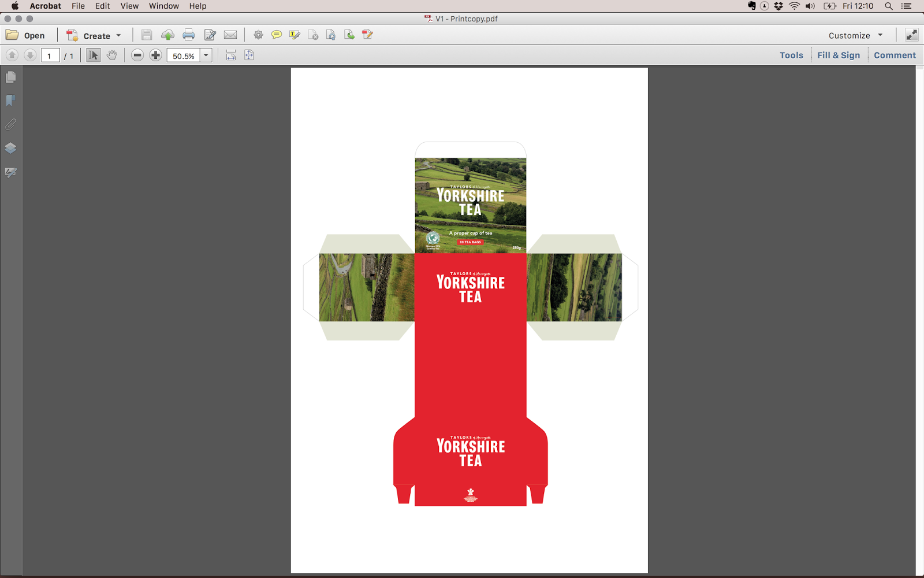
Task: Click the Save file floppy icon
Action: [x=147, y=35]
